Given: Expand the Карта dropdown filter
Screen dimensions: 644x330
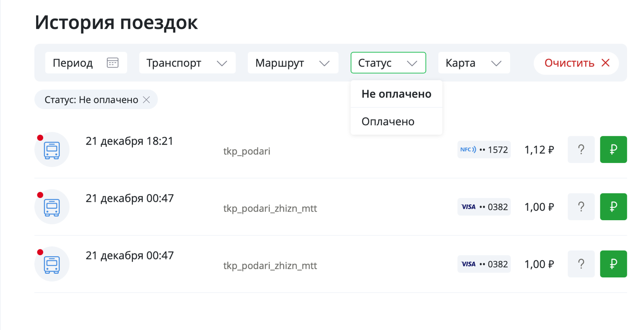Looking at the screenshot, I should 474,63.
